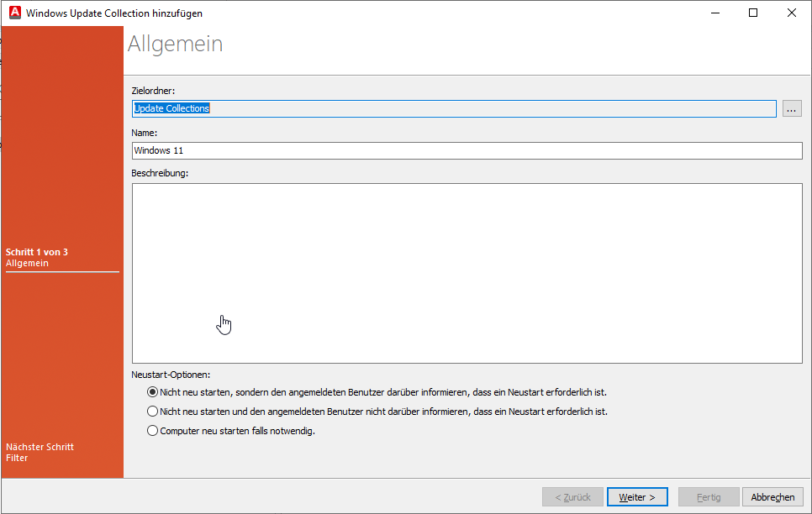Select "Computer neu starten falls notwendig" option
This screenshot has height=514, width=812.
[x=152, y=430]
